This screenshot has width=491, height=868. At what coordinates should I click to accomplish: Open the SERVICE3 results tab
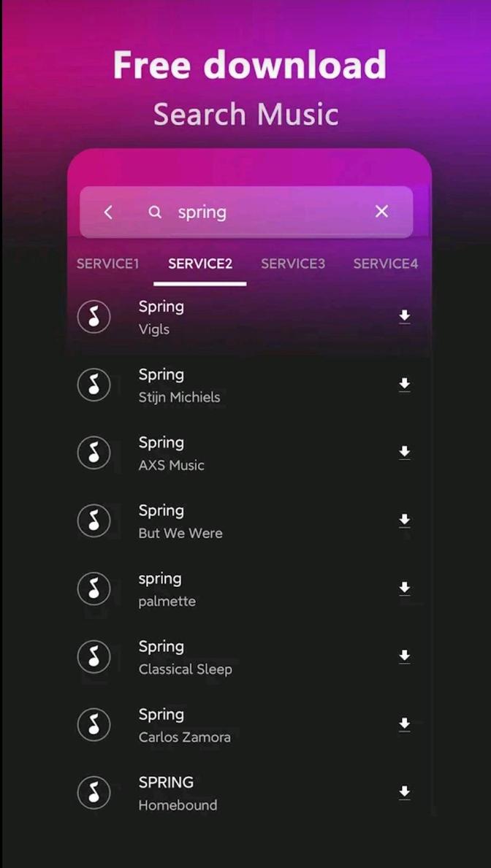click(x=293, y=264)
